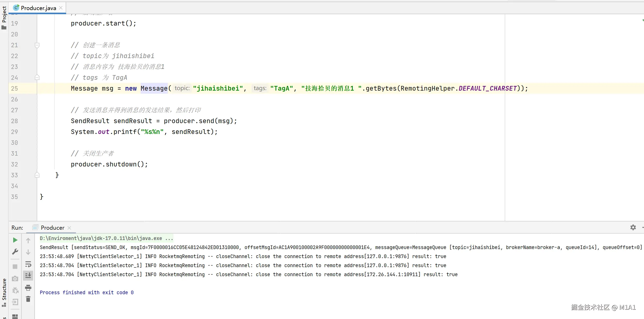The image size is (644, 319).
Task: Select the Producer run tab
Action: tap(52, 228)
